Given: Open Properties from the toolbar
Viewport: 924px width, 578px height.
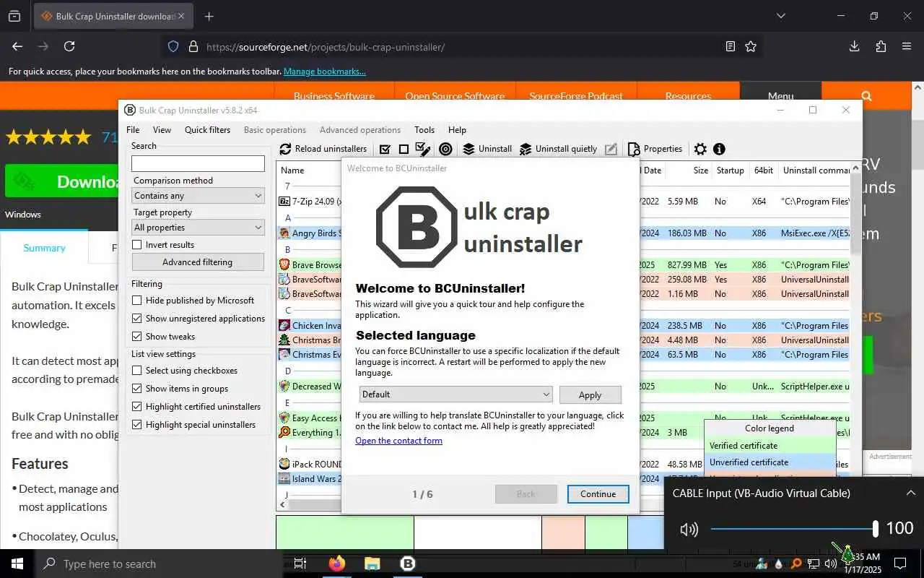Looking at the screenshot, I should 655,149.
